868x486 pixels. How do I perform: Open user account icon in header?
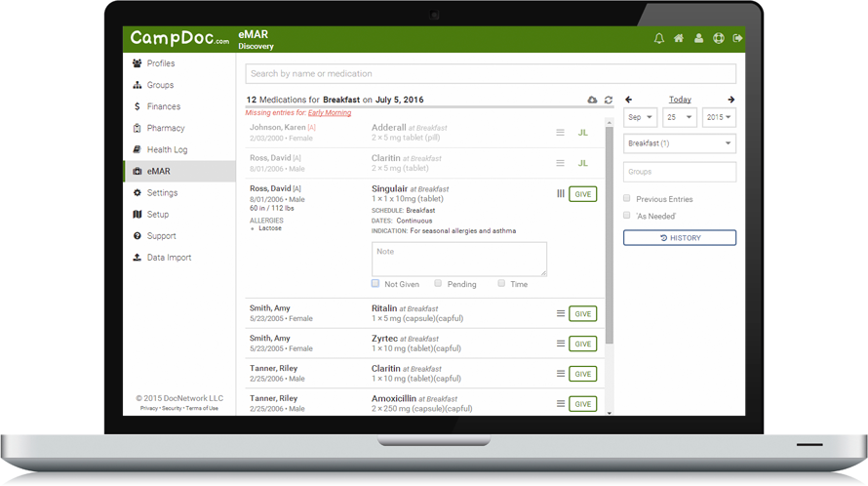pos(698,38)
